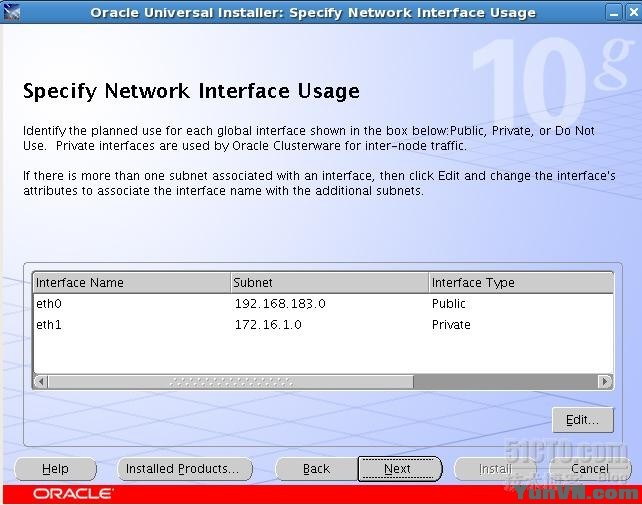Viewport: 642px width, 505px height.
Task: Click the Help button
Action: coord(55,469)
